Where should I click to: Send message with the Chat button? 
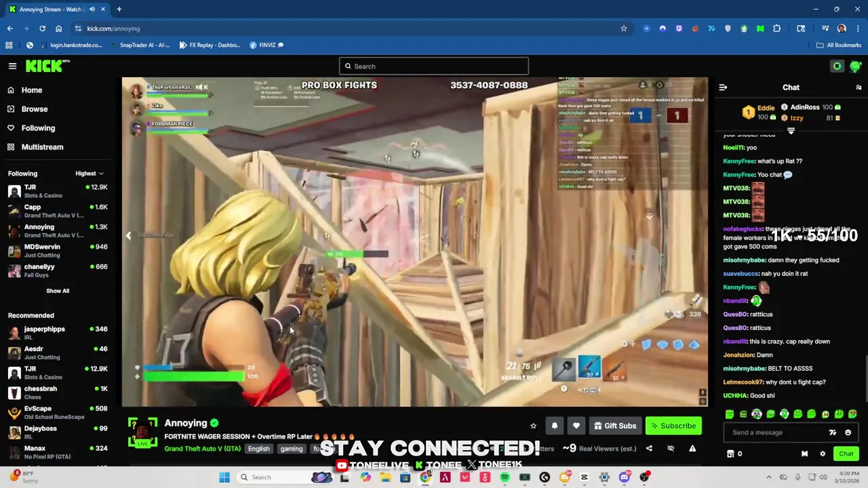coord(846,454)
